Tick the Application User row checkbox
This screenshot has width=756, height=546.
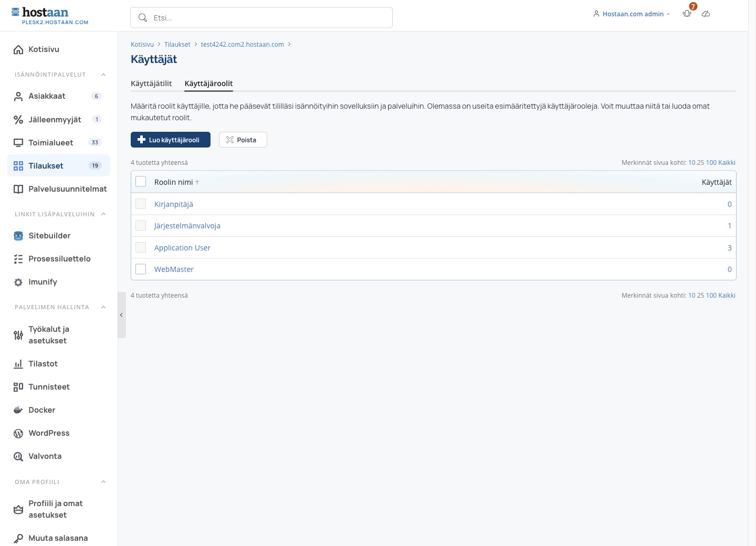(141, 247)
